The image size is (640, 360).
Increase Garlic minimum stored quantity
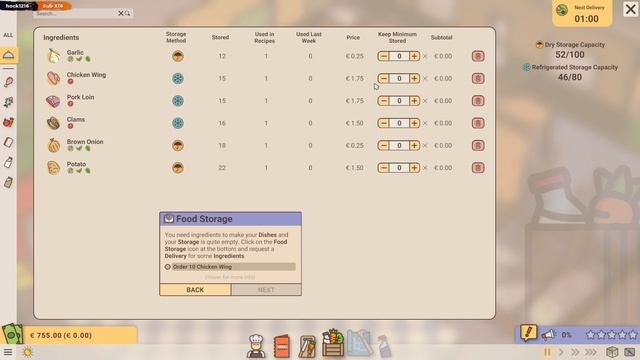click(414, 56)
